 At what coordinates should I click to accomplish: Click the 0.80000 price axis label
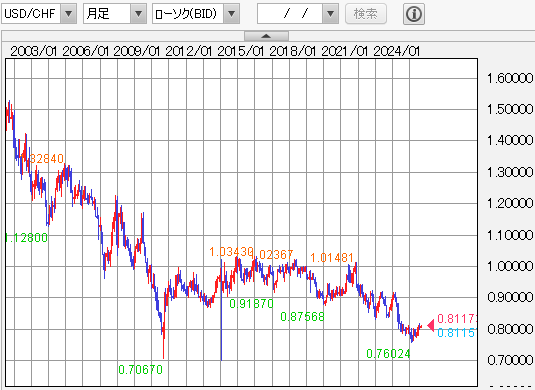click(x=510, y=329)
